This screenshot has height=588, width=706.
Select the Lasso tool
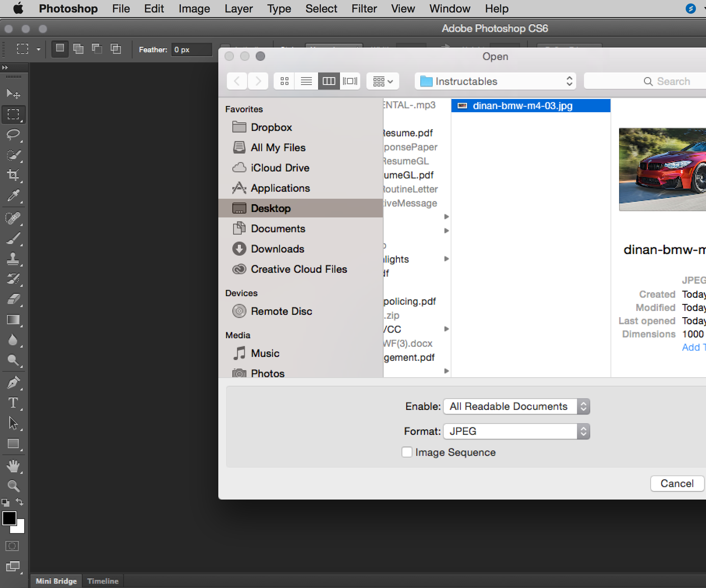tap(14, 135)
